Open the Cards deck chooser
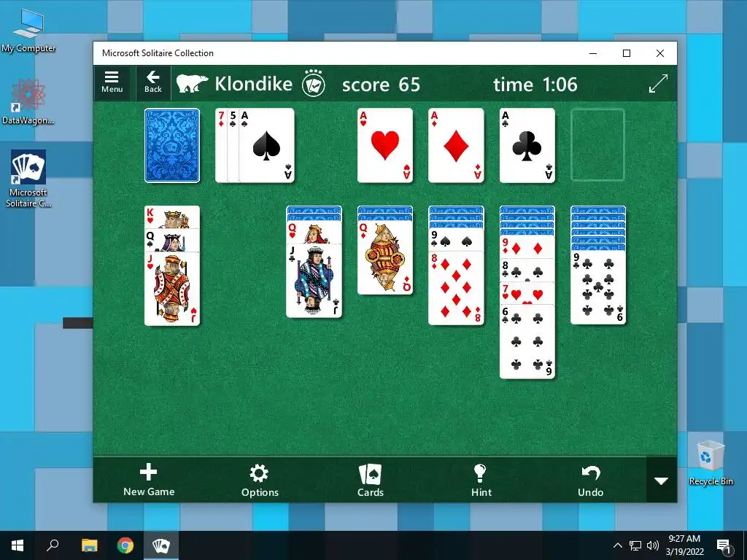Viewport: 747px width, 560px height. [x=370, y=480]
